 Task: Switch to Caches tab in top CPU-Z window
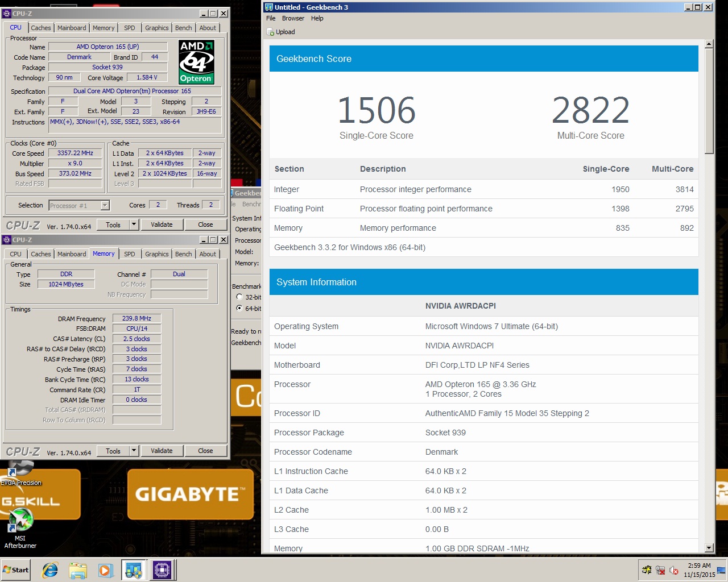(x=41, y=28)
